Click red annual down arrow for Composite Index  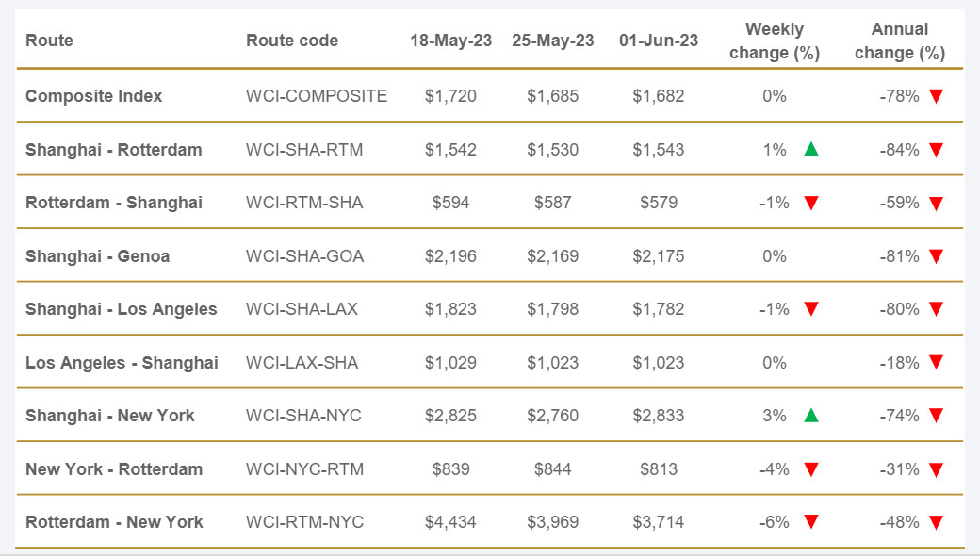[x=936, y=96]
